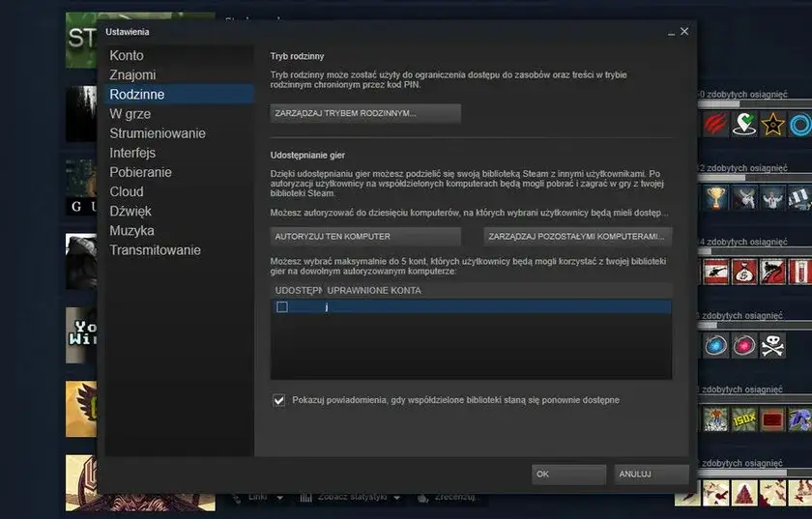Tick the sharing checkbox in the accounts list
The height and width of the screenshot is (519, 812).
pyautogui.click(x=282, y=307)
